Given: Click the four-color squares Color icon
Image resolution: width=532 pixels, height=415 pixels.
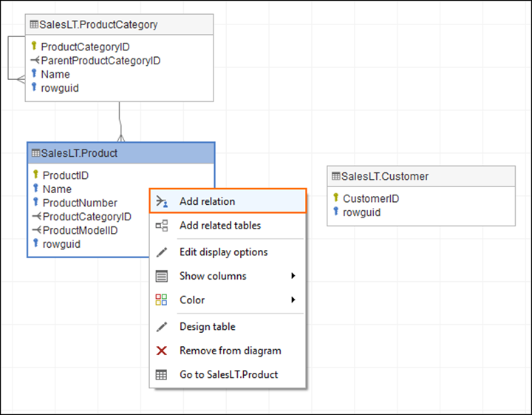Looking at the screenshot, I should coord(163,300).
